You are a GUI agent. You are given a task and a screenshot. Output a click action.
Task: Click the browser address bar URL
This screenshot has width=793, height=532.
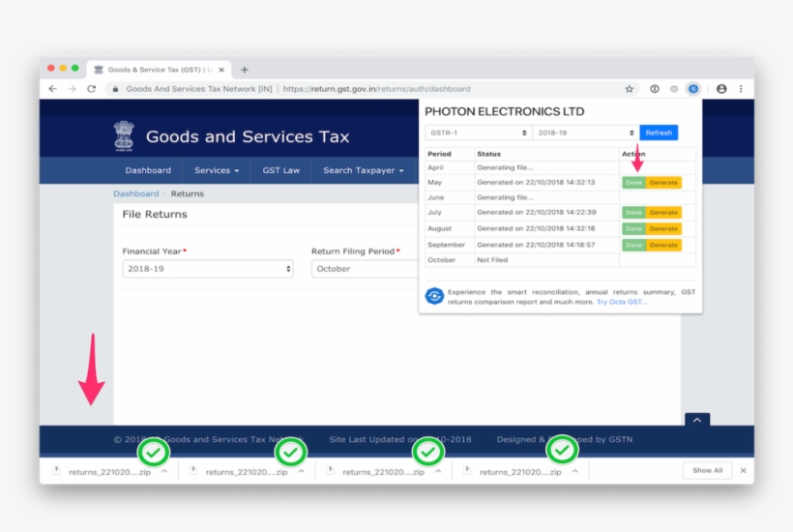point(376,89)
